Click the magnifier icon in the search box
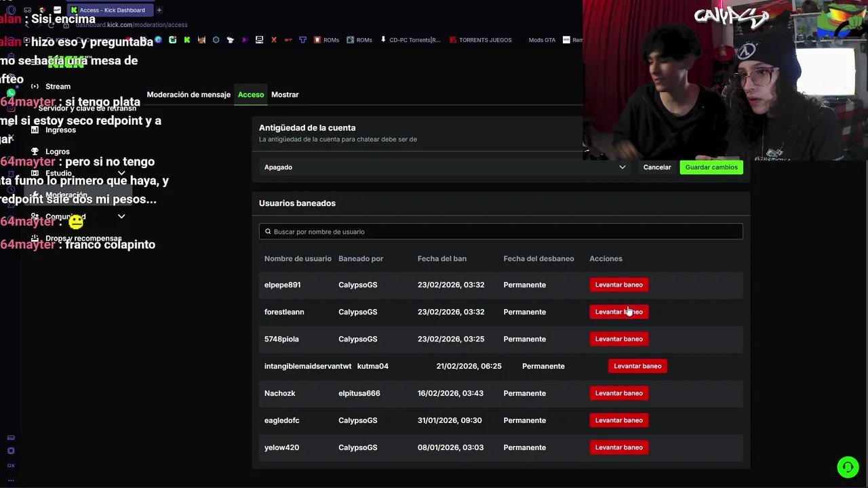This screenshot has width=868, height=488. 268,232
